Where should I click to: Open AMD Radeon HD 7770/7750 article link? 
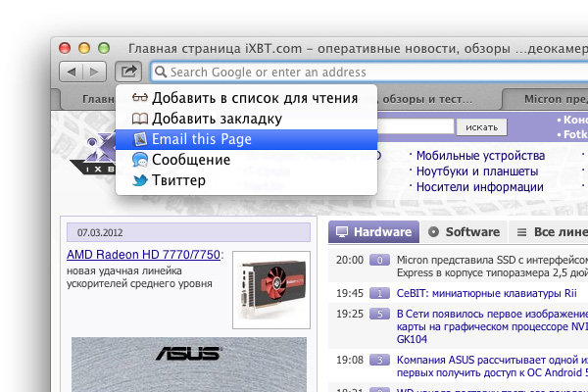pyautogui.click(x=143, y=255)
